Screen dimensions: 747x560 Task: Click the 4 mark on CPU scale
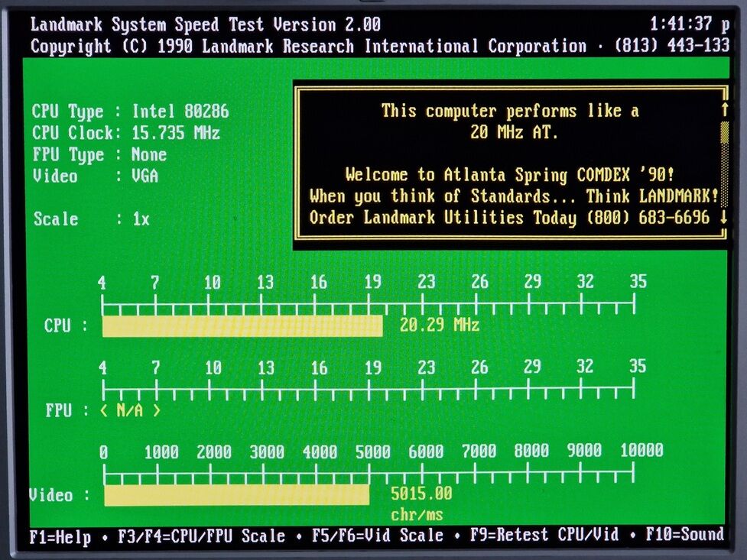point(102,283)
